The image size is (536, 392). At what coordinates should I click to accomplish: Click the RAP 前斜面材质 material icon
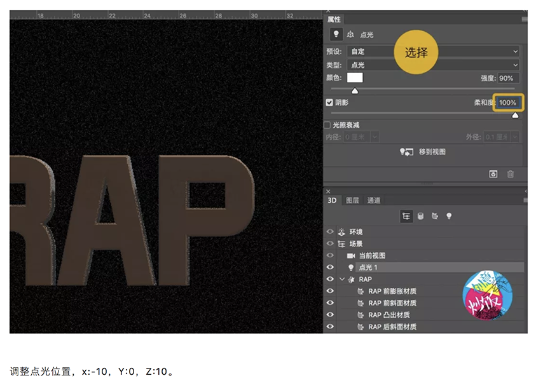[361, 303]
